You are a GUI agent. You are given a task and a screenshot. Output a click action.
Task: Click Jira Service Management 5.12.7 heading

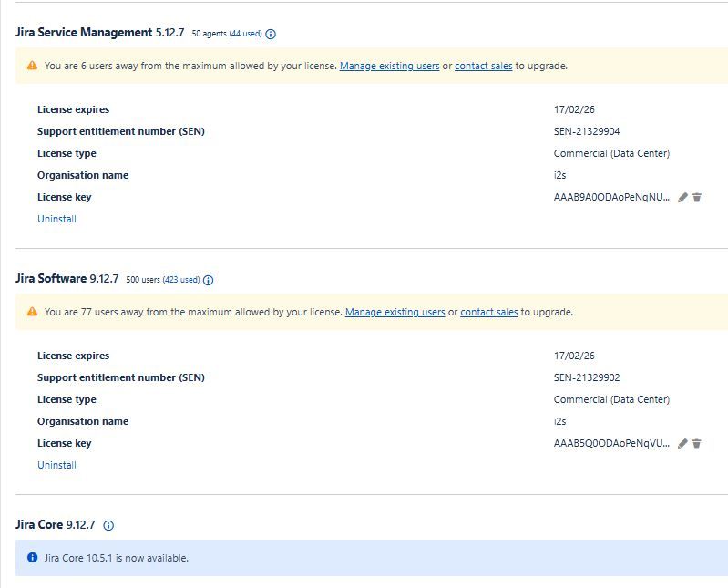100,33
